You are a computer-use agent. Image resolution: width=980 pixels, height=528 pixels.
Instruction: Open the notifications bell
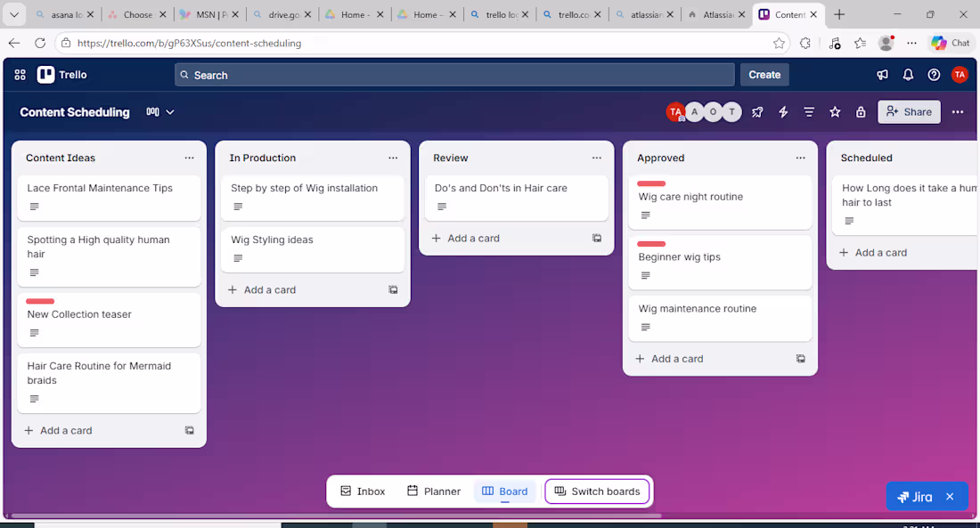click(908, 75)
